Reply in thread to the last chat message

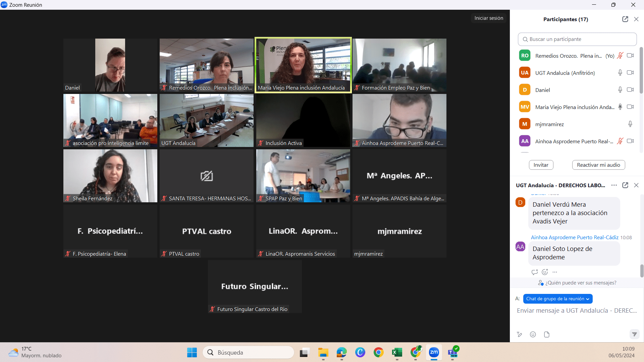(534, 272)
